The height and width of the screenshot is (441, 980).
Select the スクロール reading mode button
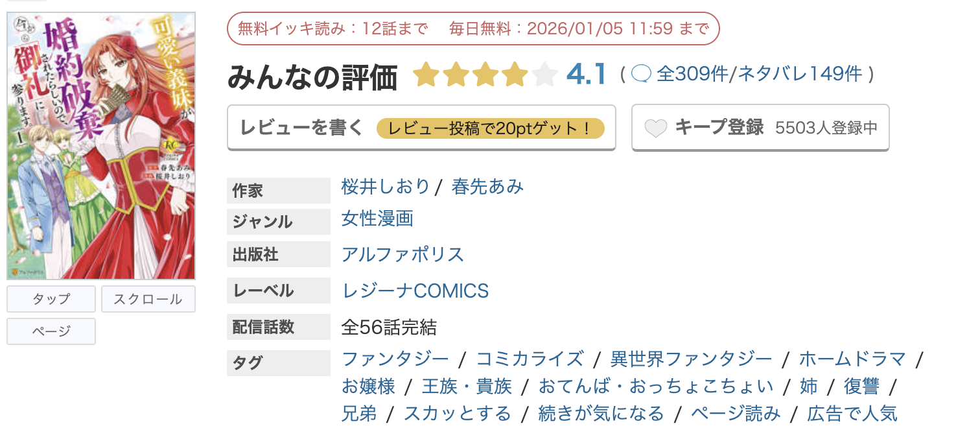[x=148, y=299]
